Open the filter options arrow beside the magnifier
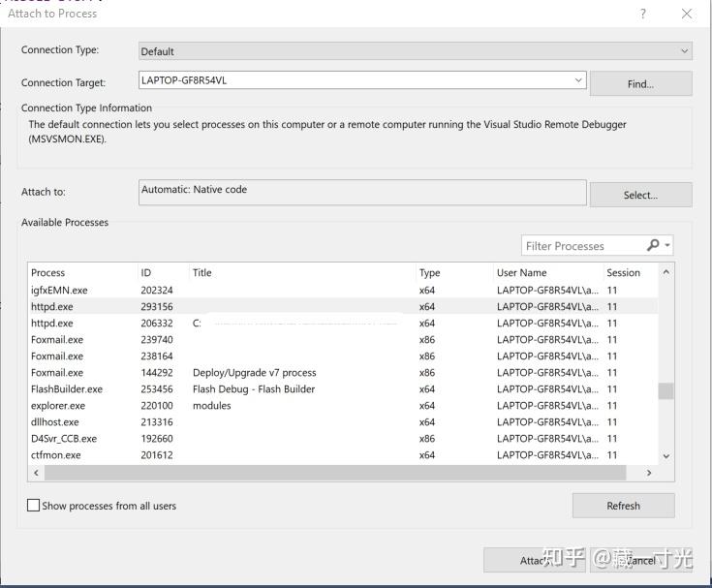The height and width of the screenshot is (588, 712). (x=667, y=246)
